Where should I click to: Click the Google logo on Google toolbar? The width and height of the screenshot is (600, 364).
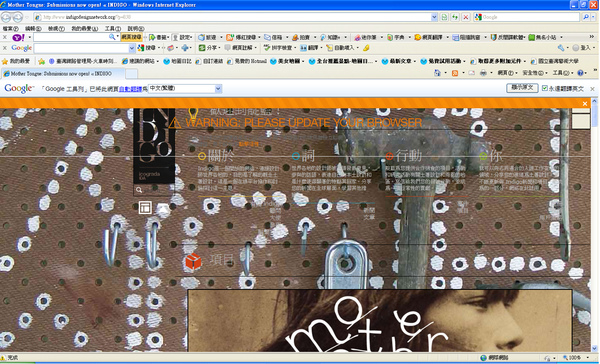click(x=21, y=48)
